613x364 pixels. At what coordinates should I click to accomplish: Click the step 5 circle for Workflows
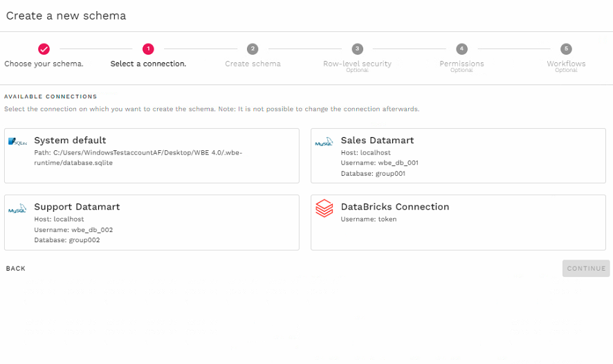pyautogui.click(x=566, y=48)
